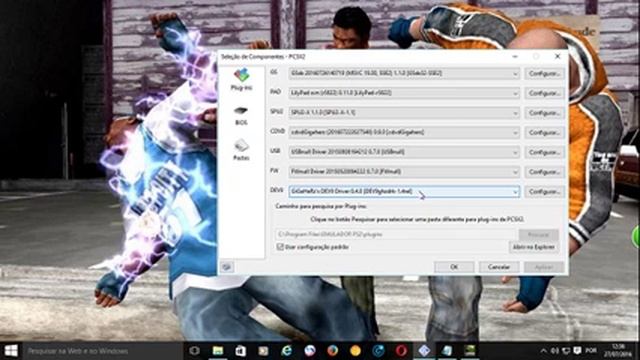
Task: Configure the SPU2 plugin
Action: coord(544,113)
